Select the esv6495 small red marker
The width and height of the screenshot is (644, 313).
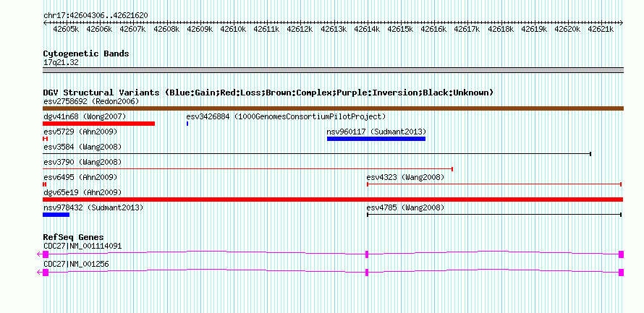(44, 184)
